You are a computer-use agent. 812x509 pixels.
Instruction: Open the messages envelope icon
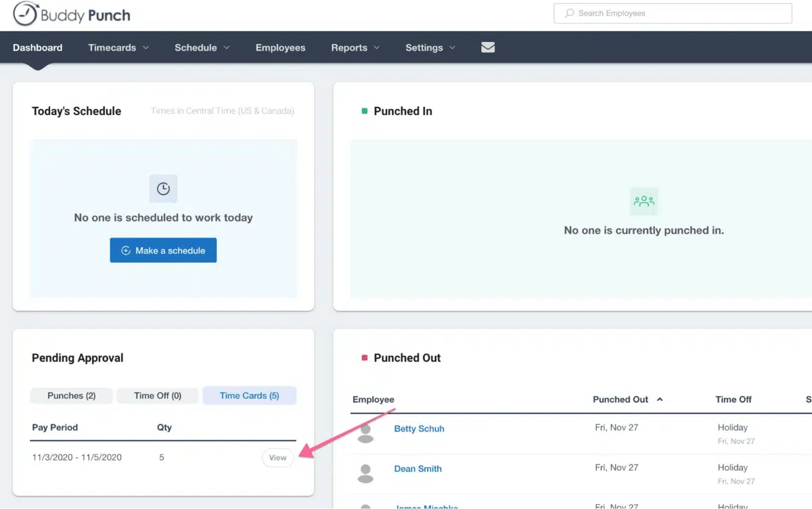487,47
